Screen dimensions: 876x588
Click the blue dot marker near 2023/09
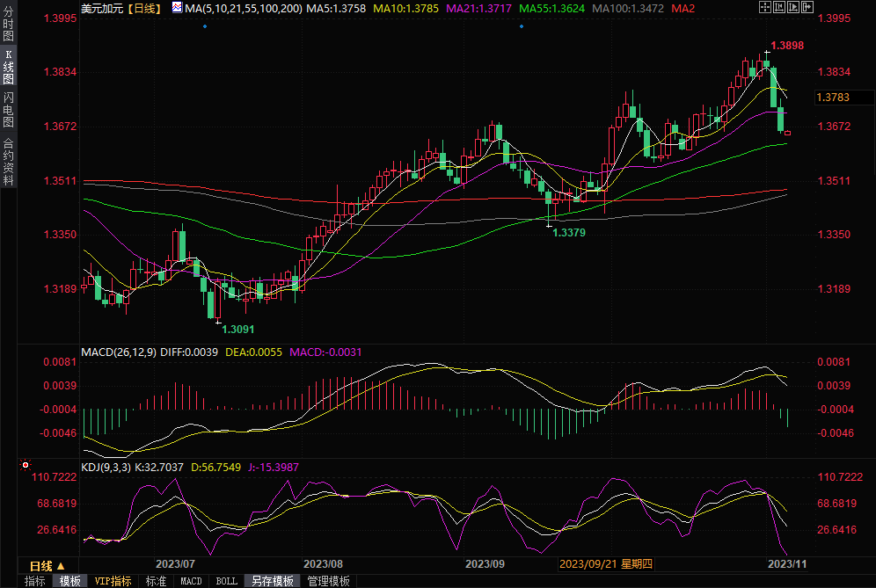pyautogui.click(x=522, y=25)
